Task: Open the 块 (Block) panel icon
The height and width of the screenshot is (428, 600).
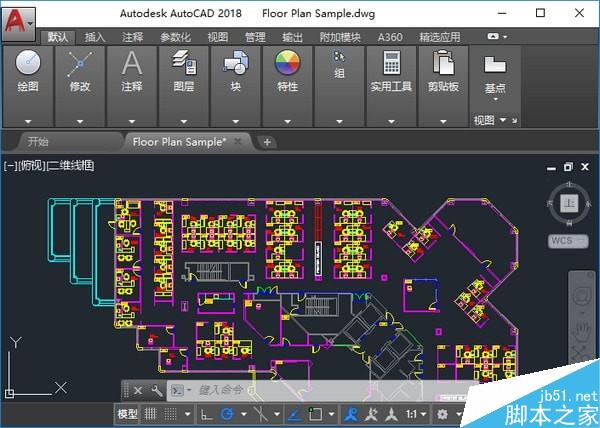Action: pyautogui.click(x=236, y=62)
